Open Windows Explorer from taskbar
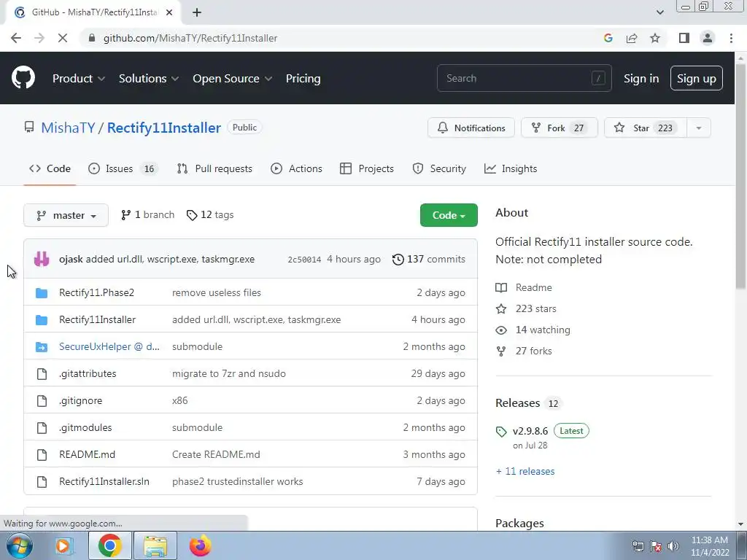 (x=156, y=545)
